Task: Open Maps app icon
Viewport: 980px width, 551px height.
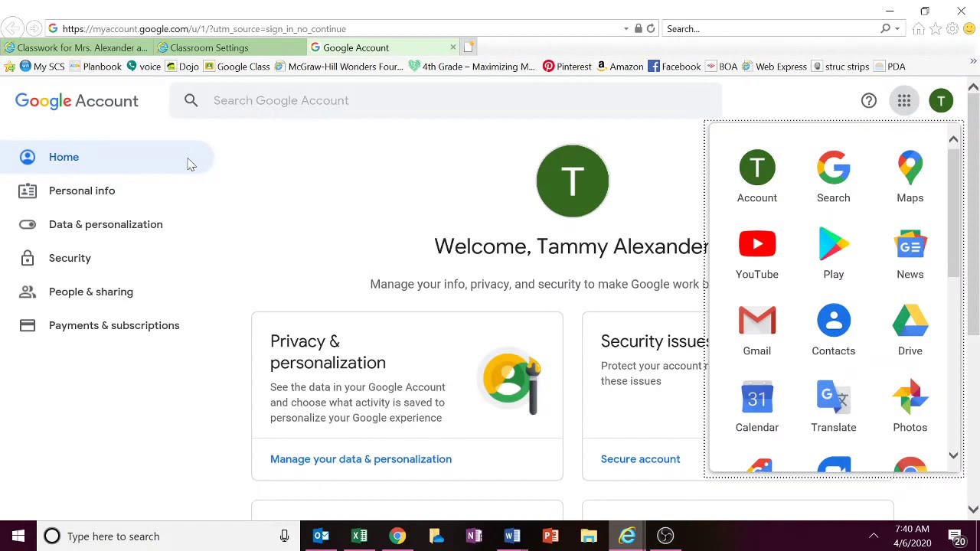Action: point(910,177)
